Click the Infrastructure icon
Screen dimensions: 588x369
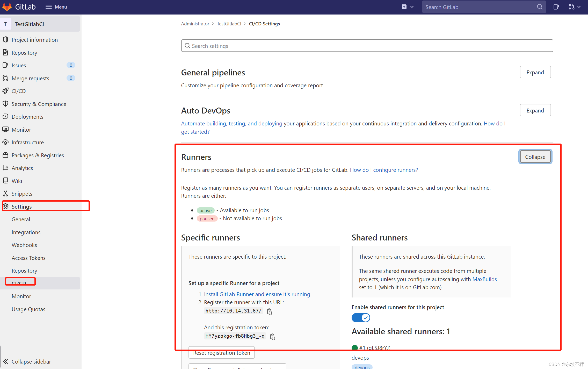(x=5, y=142)
